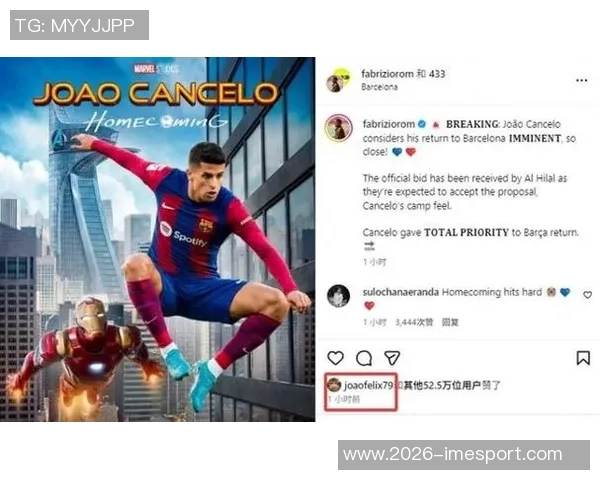Open the three-dot post options menu
600x480 pixels.
point(582,80)
